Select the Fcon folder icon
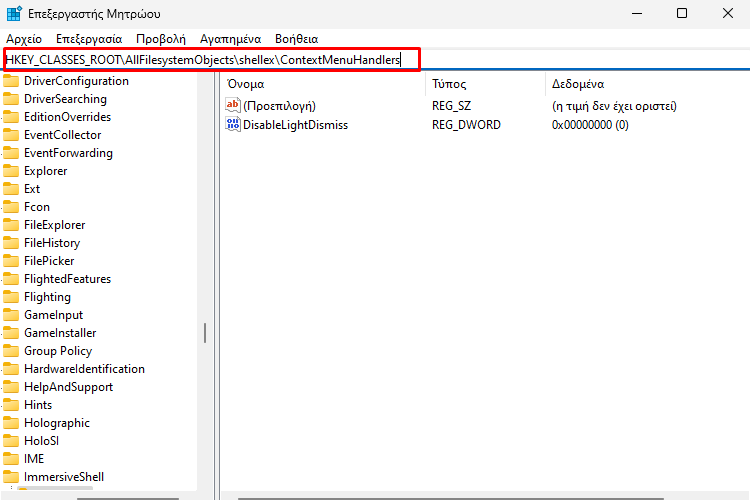 [x=11, y=207]
